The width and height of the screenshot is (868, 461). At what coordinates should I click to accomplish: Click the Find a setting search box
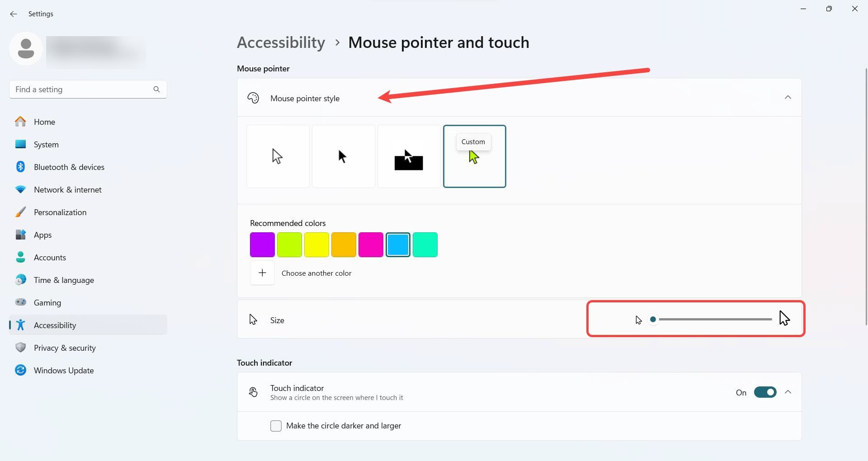[x=81, y=89]
